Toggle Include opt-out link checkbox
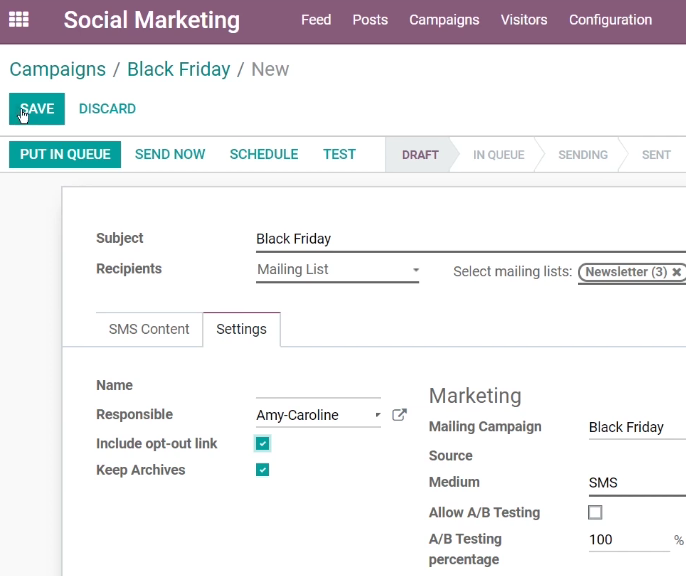 (x=262, y=443)
